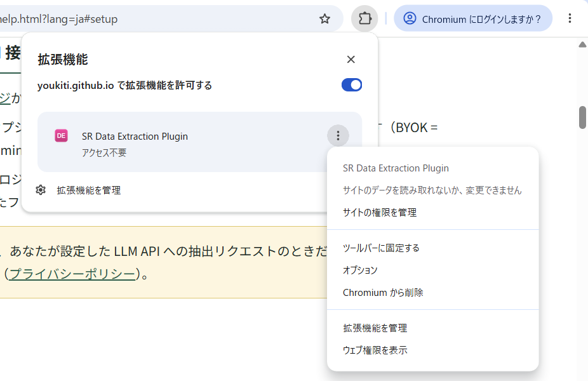Screen dimensions: 588x381
Task: Click the Chromium profile sign-in chip
Action: [473, 18]
